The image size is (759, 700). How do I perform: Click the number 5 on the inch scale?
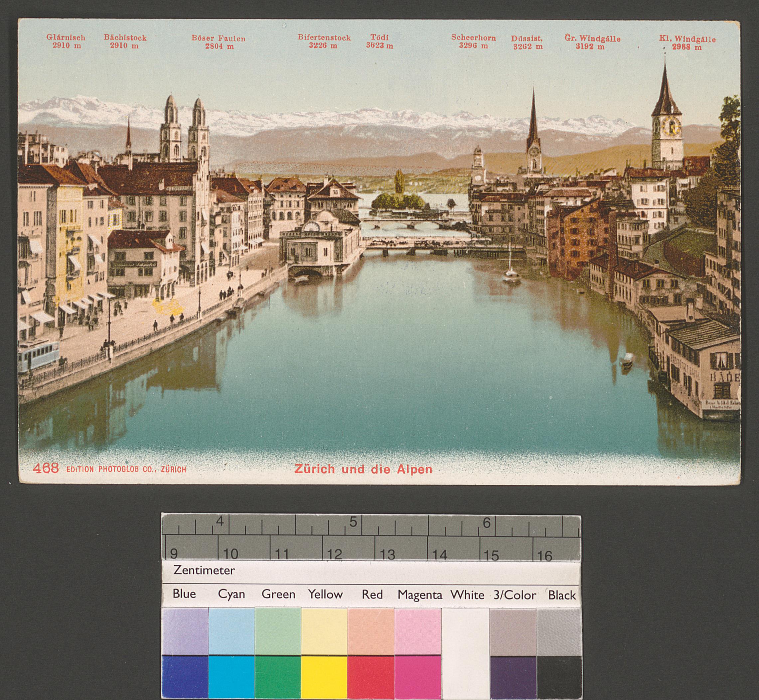pyautogui.click(x=353, y=522)
